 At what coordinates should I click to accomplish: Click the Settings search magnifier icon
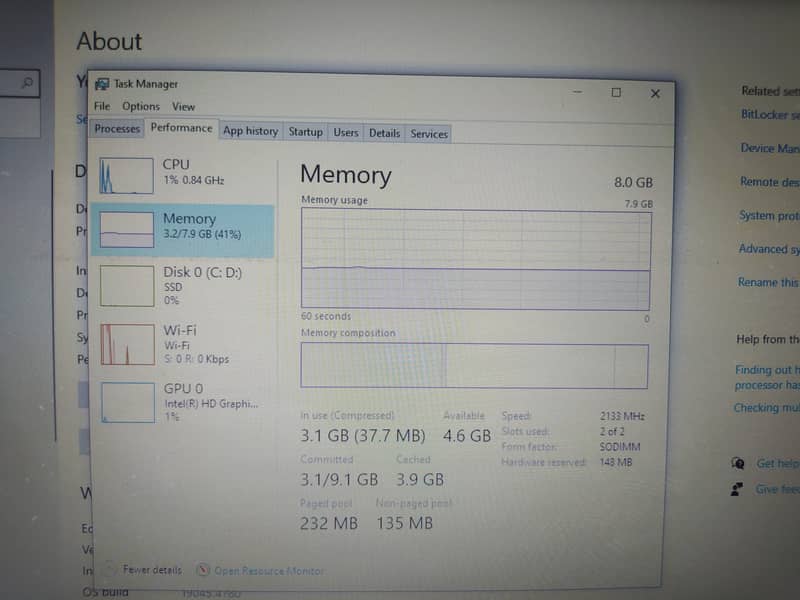pyautogui.click(x=28, y=82)
